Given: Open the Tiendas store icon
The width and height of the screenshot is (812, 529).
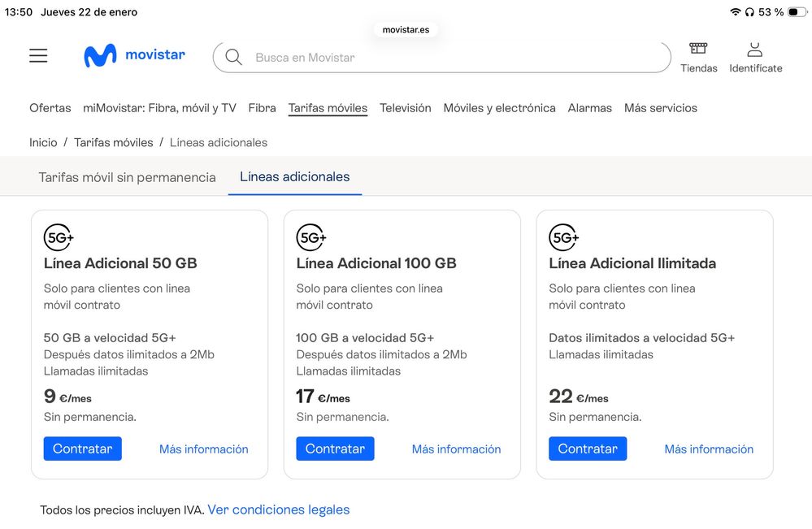Looking at the screenshot, I should click(698, 50).
